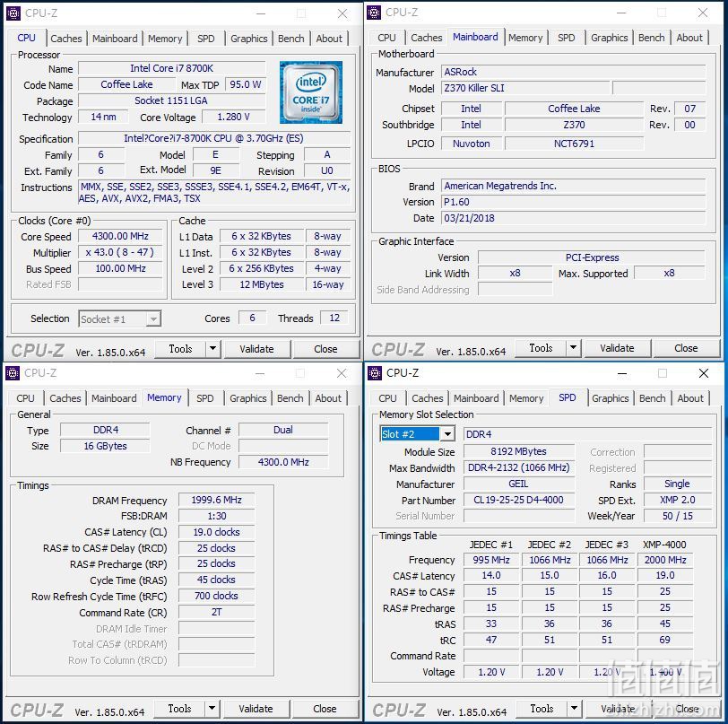The width and height of the screenshot is (728, 724).
Task: Switch to Caches tab in the CPU window
Action: [66, 39]
